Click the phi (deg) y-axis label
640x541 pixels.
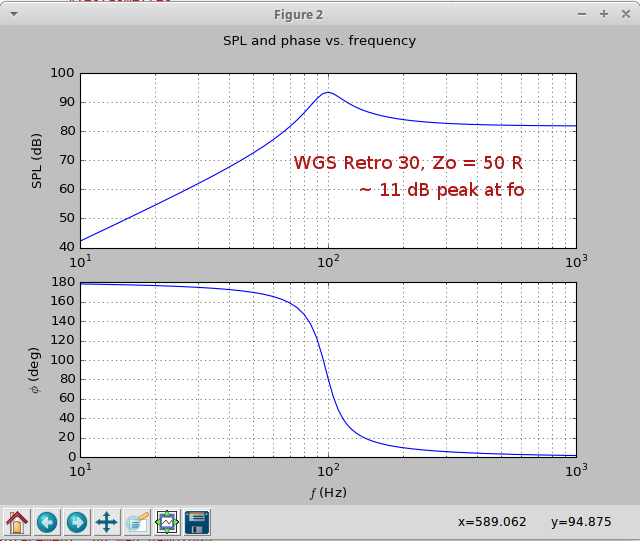[35, 370]
